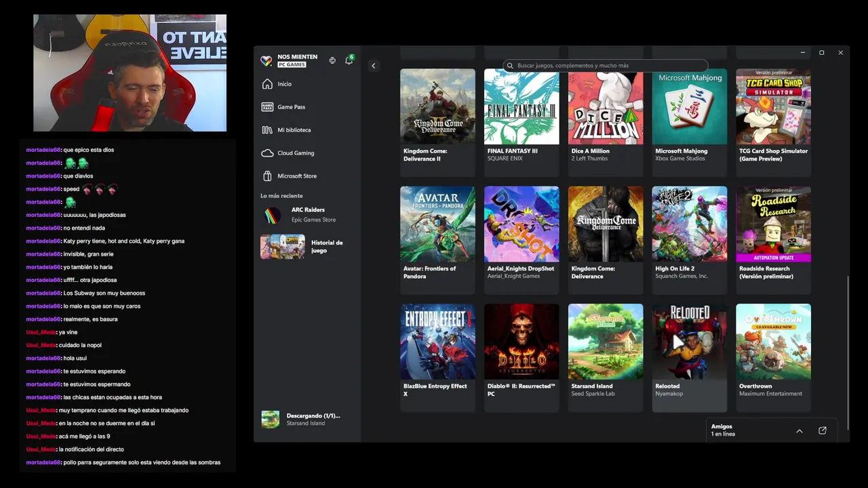Image resolution: width=868 pixels, height=488 pixels.
Task: Pop out the Amigos friends panel
Action: click(823, 430)
